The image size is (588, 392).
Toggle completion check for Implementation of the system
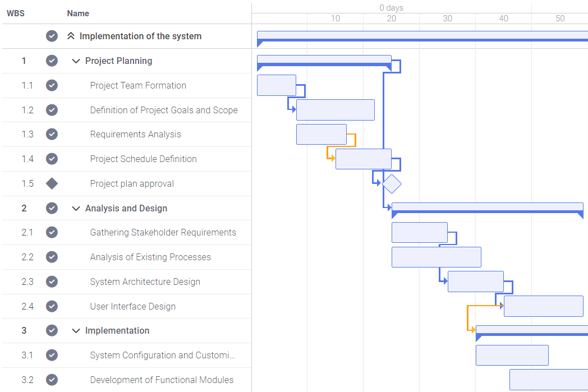(52, 36)
